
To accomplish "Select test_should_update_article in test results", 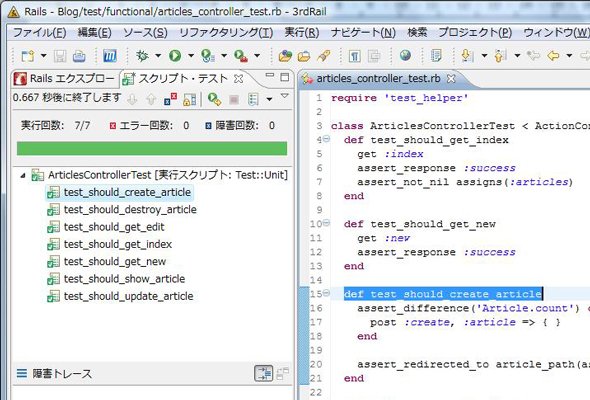I will coord(129,296).
